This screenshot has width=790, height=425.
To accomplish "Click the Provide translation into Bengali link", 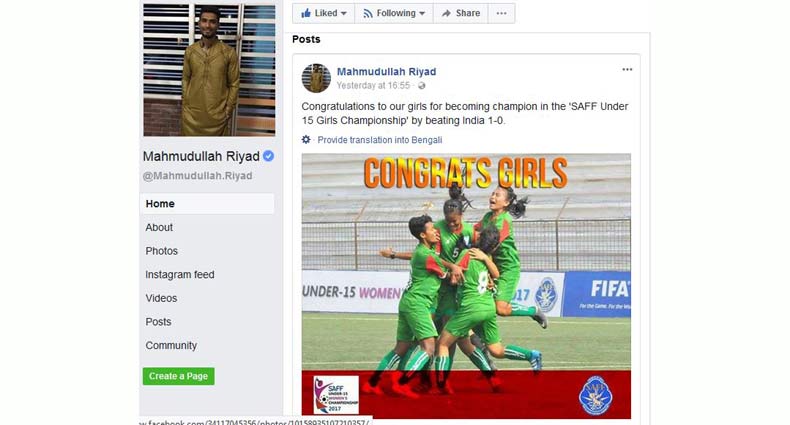I will point(380,140).
